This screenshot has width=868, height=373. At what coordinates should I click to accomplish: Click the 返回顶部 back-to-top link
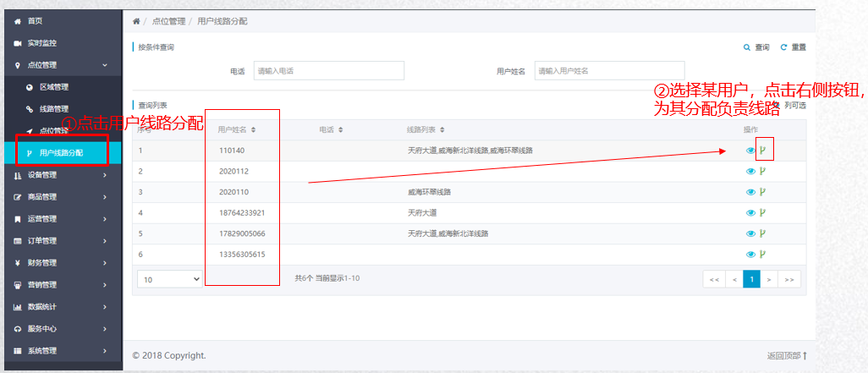[x=787, y=356]
